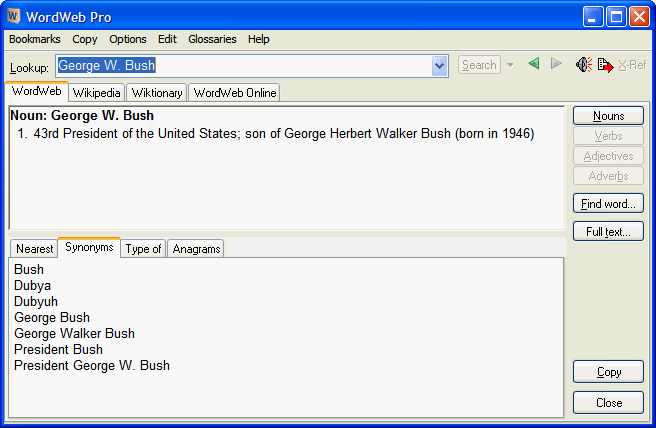Image resolution: width=656 pixels, height=428 pixels.
Task: Minimize the WordWeb Pro window
Action: (593, 17)
